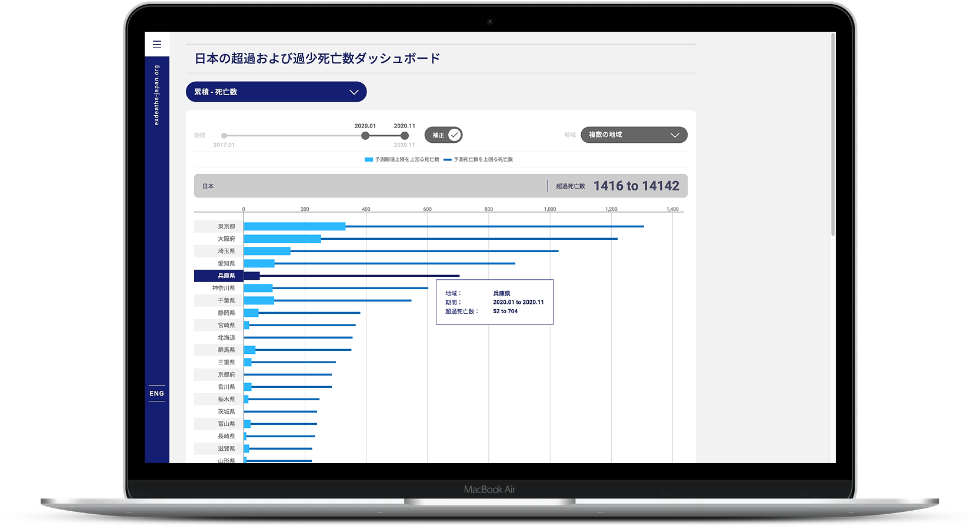
Task: Click the page vertical scrollbar
Action: tap(832, 135)
